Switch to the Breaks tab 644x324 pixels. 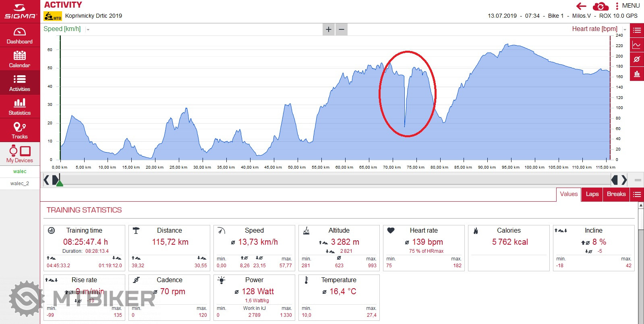point(616,194)
